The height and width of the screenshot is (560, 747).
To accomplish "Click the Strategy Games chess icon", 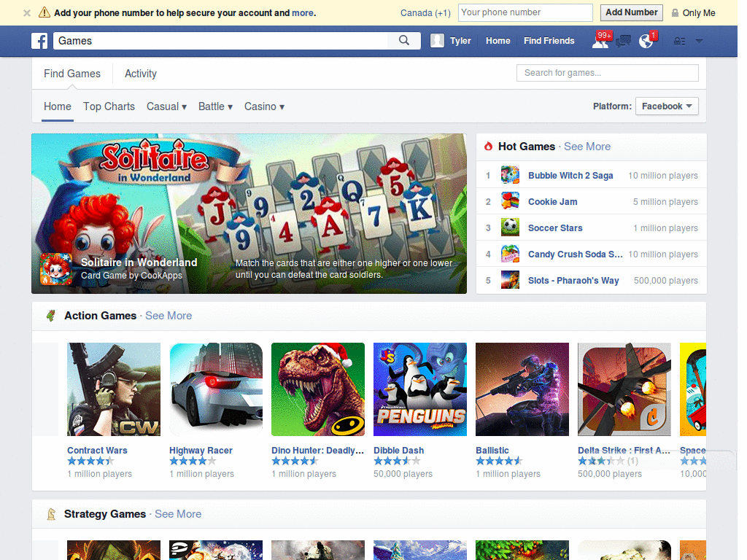I will point(51,514).
